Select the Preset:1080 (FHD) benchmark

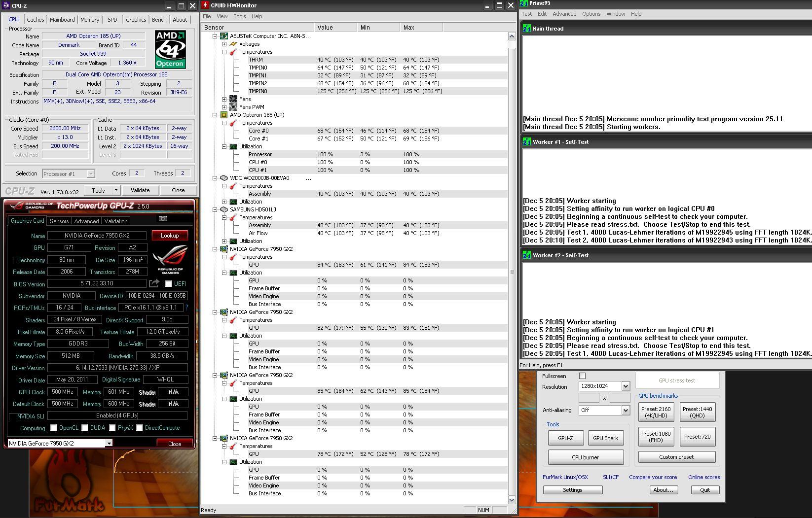(656, 437)
